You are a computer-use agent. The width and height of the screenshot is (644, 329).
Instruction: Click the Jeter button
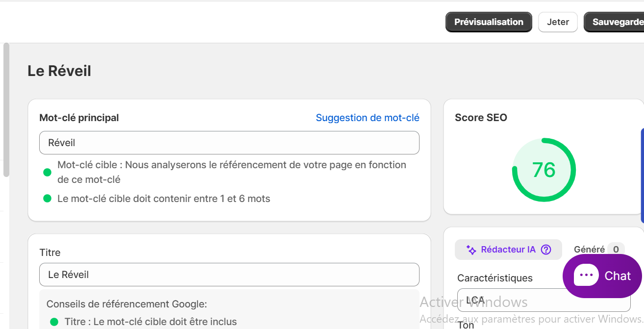[x=558, y=22]
